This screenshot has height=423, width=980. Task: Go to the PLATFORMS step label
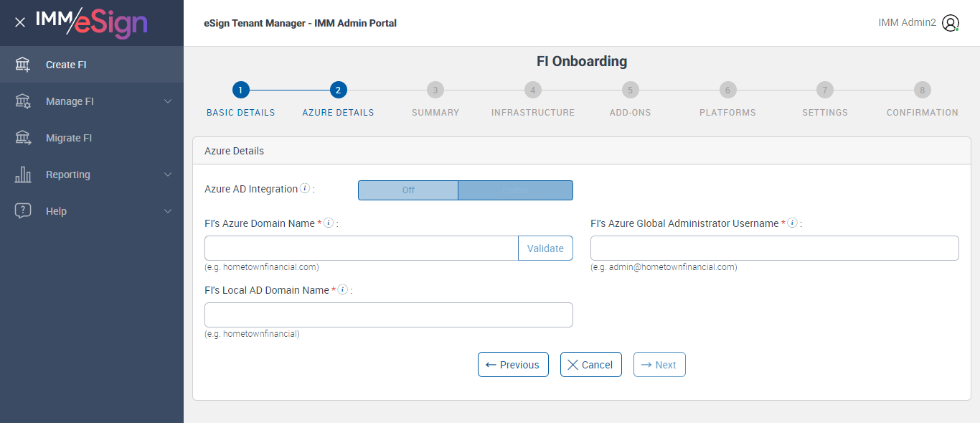pyautogui.click(x=727, y=113)
